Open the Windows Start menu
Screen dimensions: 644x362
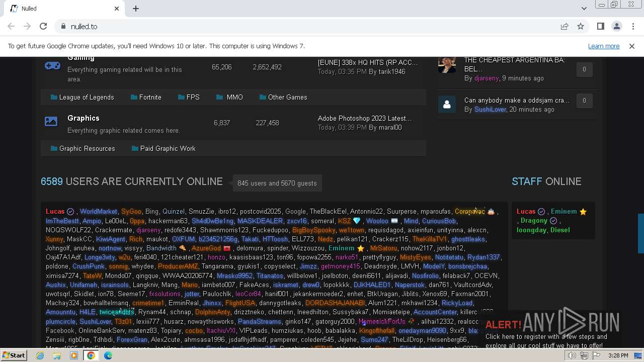(x=14, y=355)
